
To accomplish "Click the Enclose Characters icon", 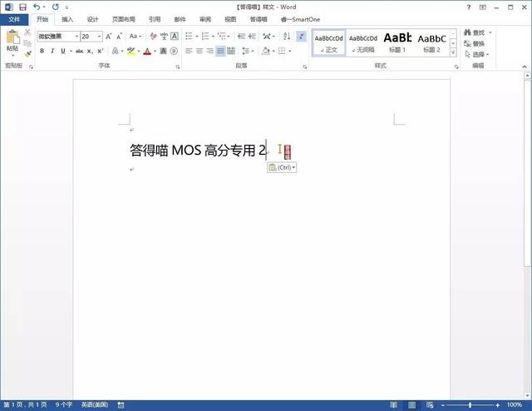I will coord(174,51).
